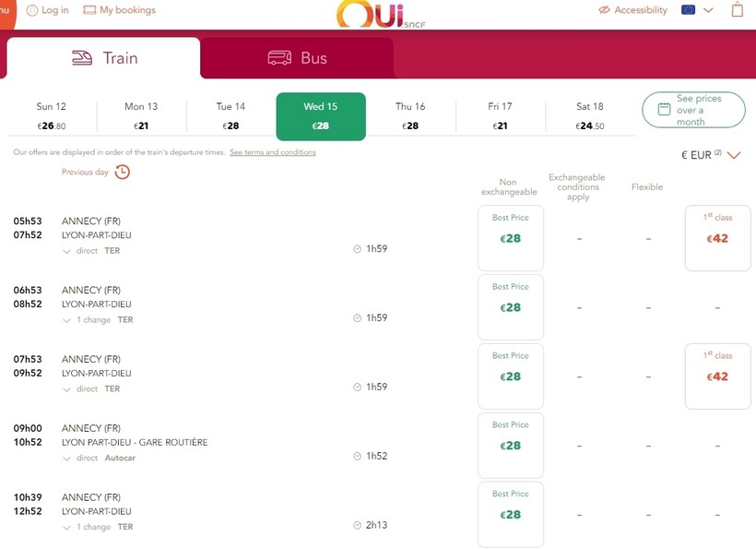Choose 1st class €42 for 05h53 train

(x=717, y=238)
